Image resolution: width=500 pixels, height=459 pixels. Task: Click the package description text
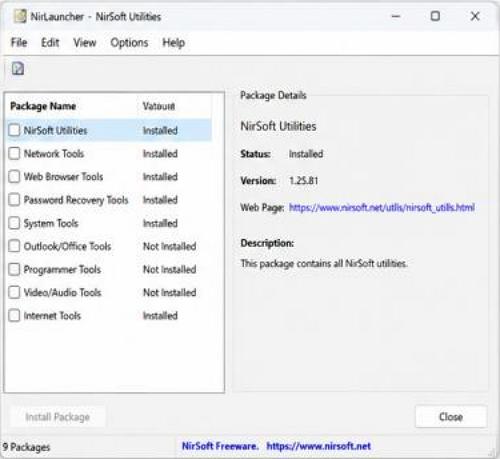[324, 264]
